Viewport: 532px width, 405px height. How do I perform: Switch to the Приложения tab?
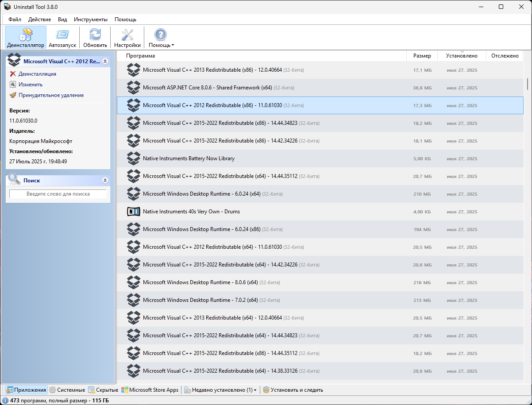(x=26, y=390)
